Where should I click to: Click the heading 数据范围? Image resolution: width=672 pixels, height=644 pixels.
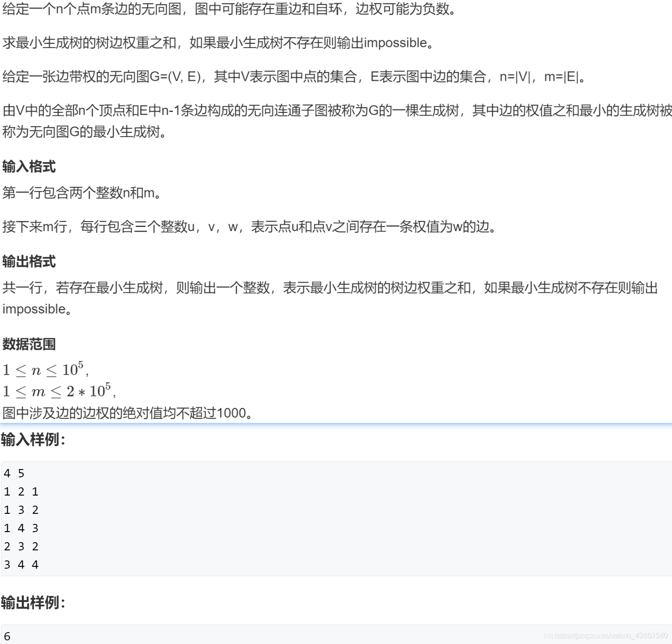(x=29, y=344)
